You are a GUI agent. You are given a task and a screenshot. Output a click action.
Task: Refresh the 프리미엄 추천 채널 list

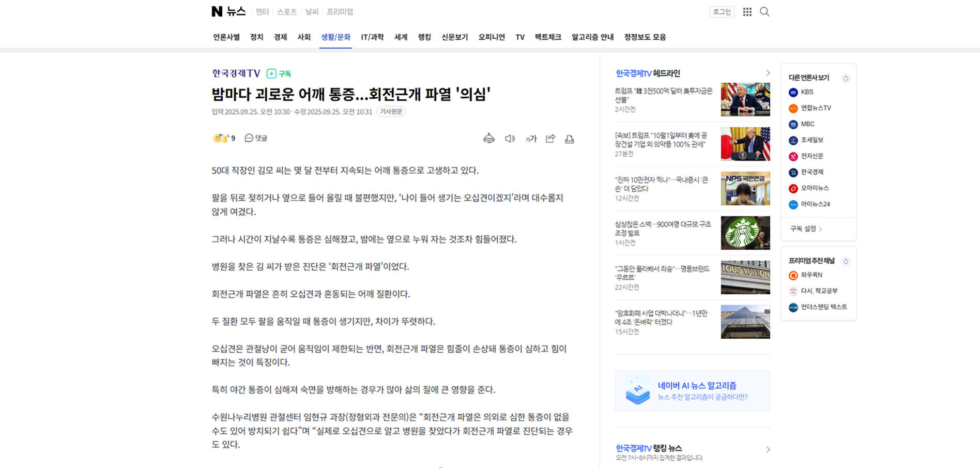point(846,261)
